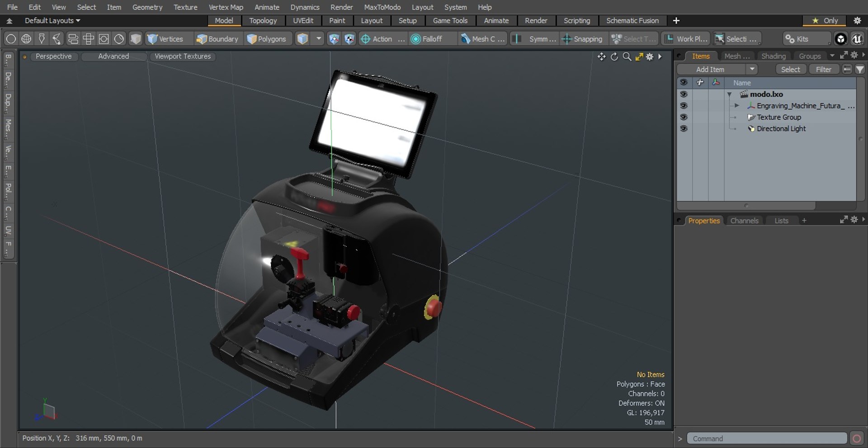Screen dimensions: 868x448
Task: Click the viewport rotate icon
Action: pos(614,57)
